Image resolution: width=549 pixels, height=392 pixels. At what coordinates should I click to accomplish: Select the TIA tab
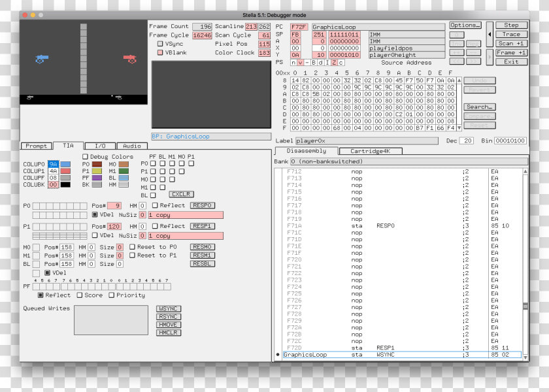68,146
